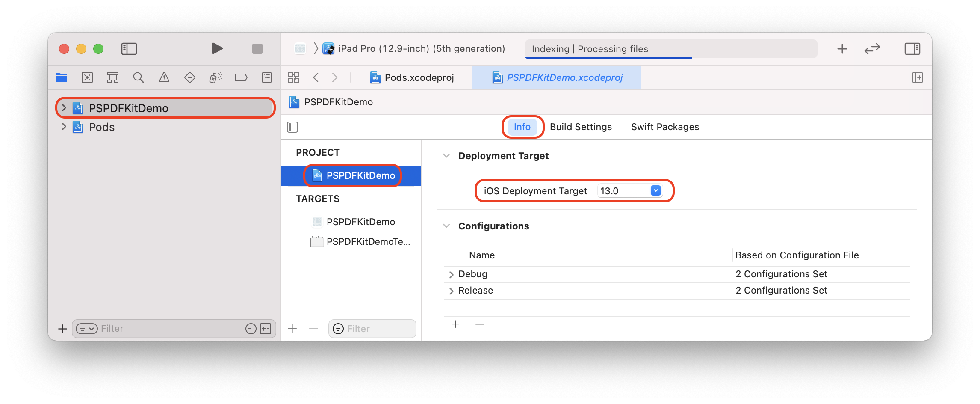The image size is (980, 404).
Task: Click the Add Editor on right icon
Action: 917,77
